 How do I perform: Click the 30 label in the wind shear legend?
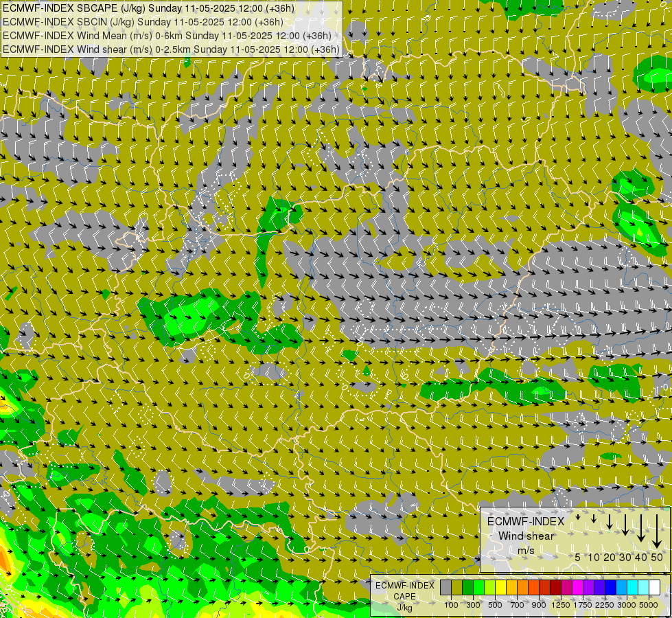click(x=625, y=557)
